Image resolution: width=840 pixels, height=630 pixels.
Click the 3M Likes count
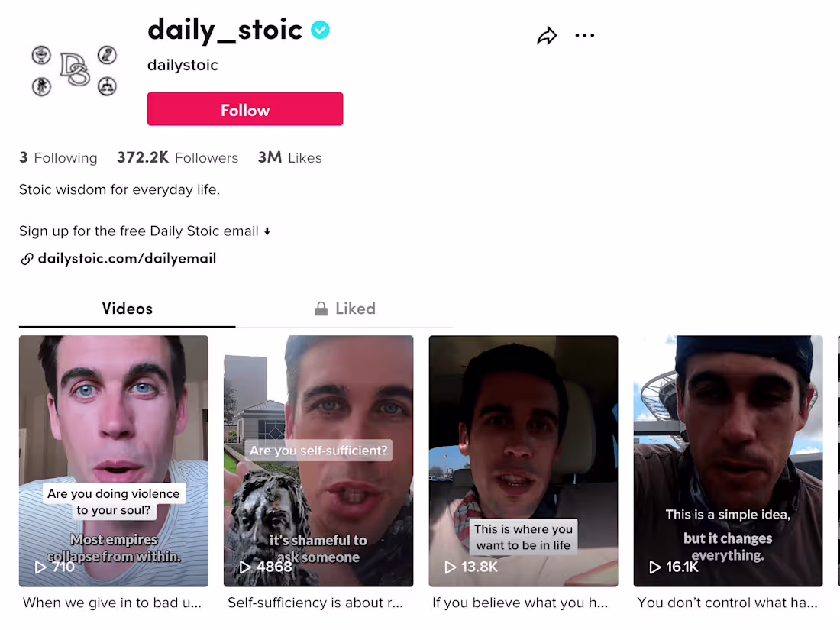click(x=289, y=157)
